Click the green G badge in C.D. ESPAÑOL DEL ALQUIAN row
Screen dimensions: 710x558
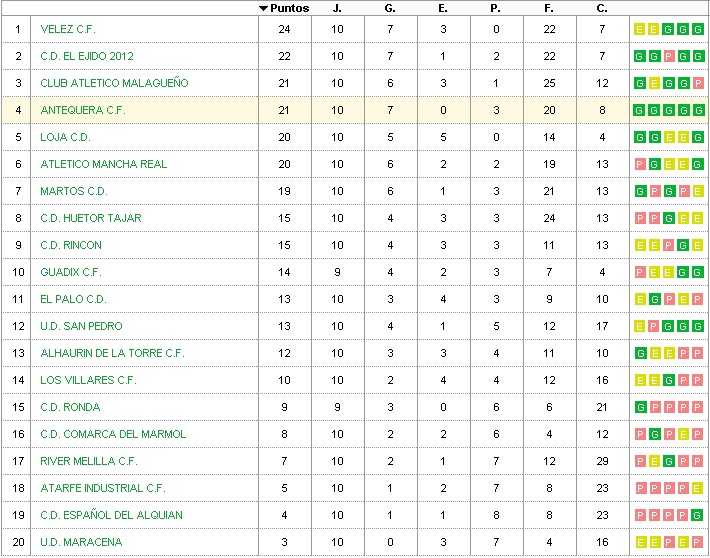coord(696,515)
